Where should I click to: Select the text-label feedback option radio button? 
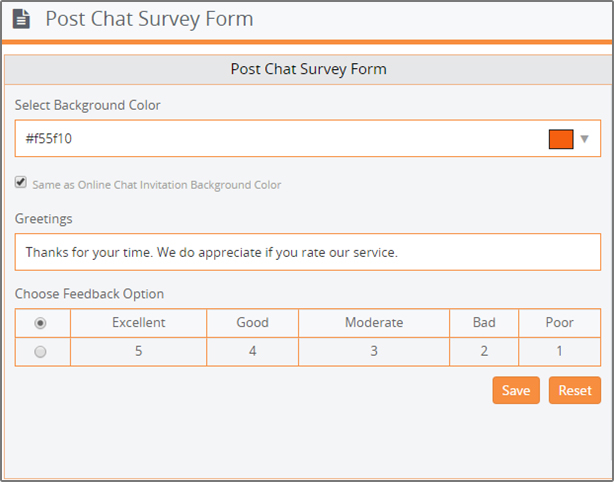40,323
